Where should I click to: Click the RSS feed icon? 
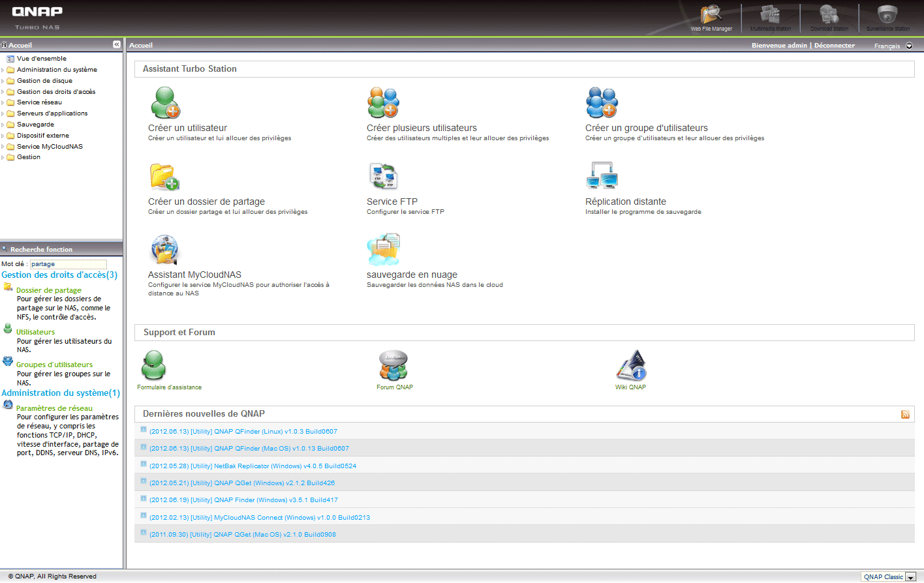point(905,415)
